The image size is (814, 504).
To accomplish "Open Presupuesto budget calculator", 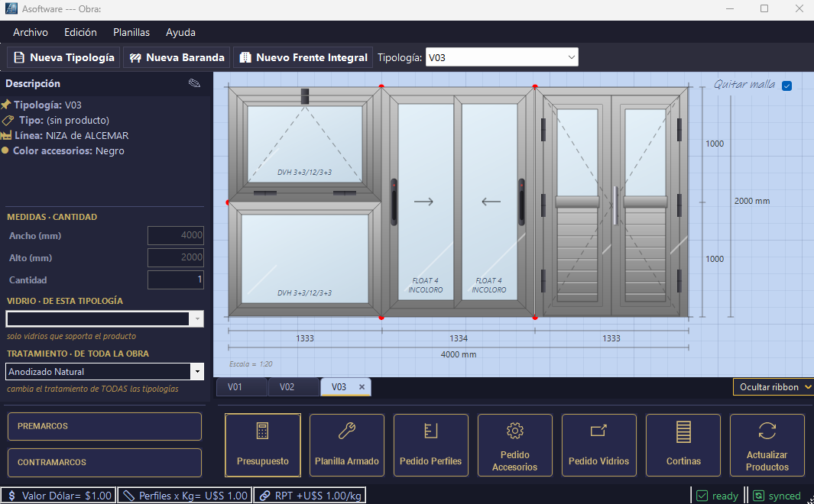I will 263,445.
